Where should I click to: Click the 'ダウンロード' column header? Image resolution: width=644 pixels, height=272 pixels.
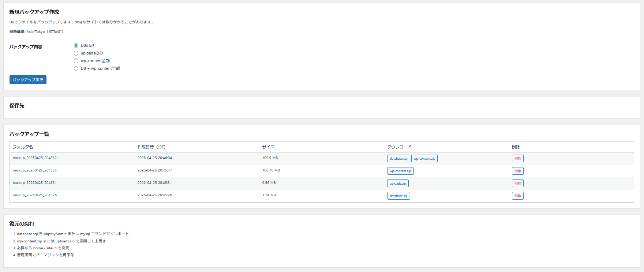tap(399, 147)
